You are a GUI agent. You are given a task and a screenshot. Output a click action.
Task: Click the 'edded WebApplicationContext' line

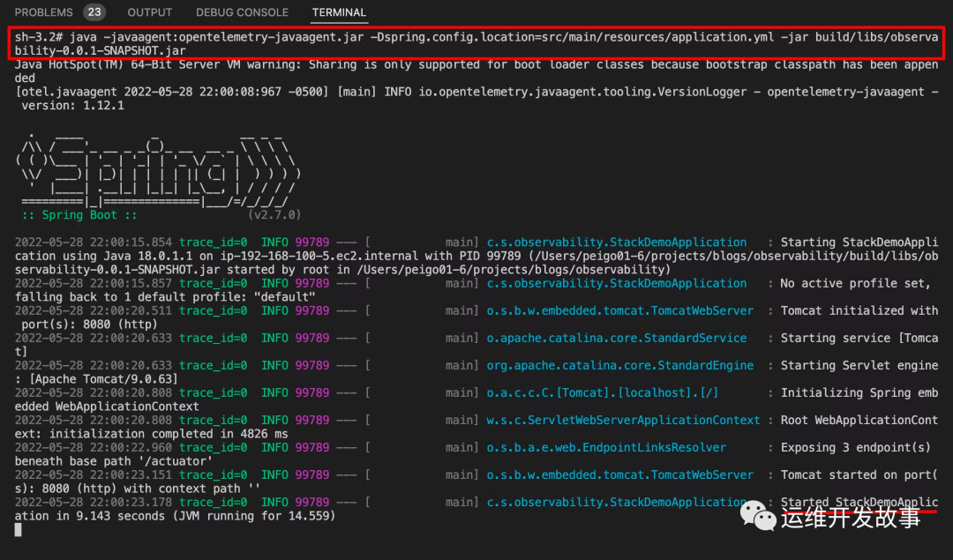pyautogui.click(x=107, y=407)
